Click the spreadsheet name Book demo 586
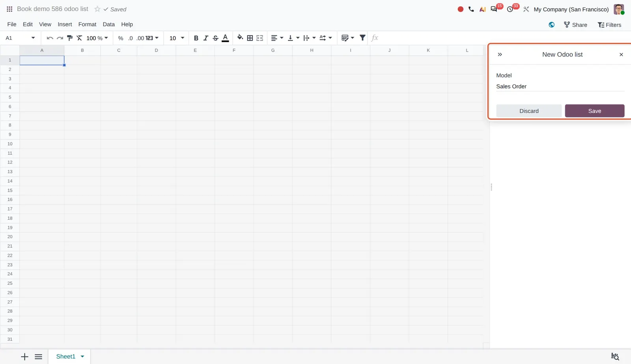Image resolution: width=631 pixels, height=364 pixels. pyautogui.click(x=52, y=9)
